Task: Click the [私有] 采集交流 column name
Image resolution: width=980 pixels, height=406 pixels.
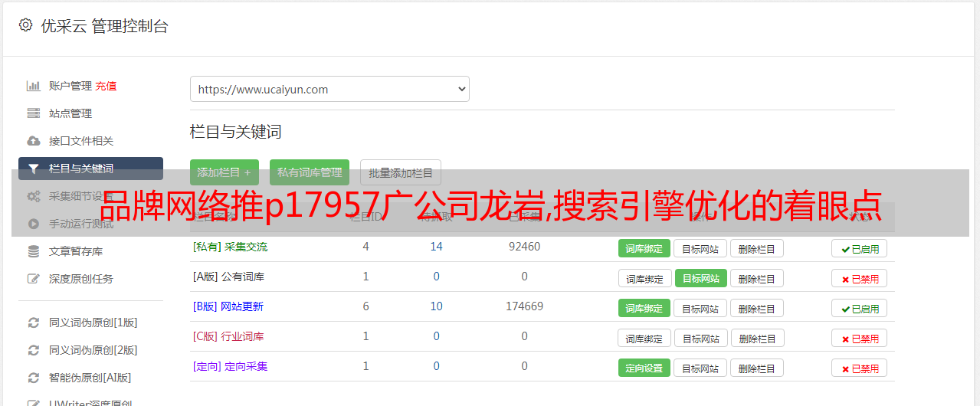Action: (x=231, y=247)
